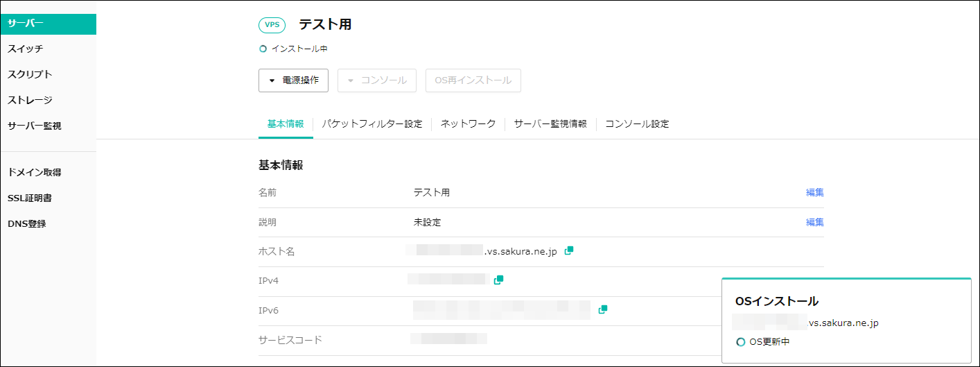980x367 pixels.
Task: Expand the コンソール dropdown
Action: [x=377, y=80]
